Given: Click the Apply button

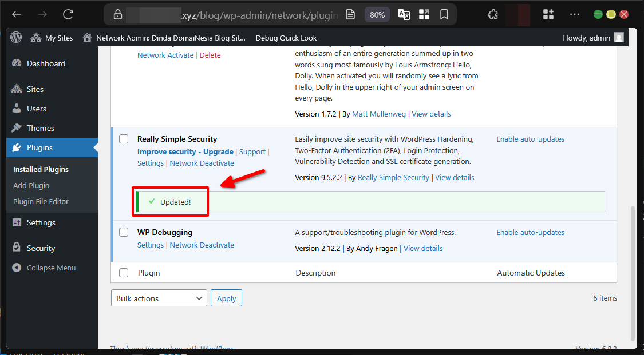Looking at the screenshot, I should (x=226, y=298).
